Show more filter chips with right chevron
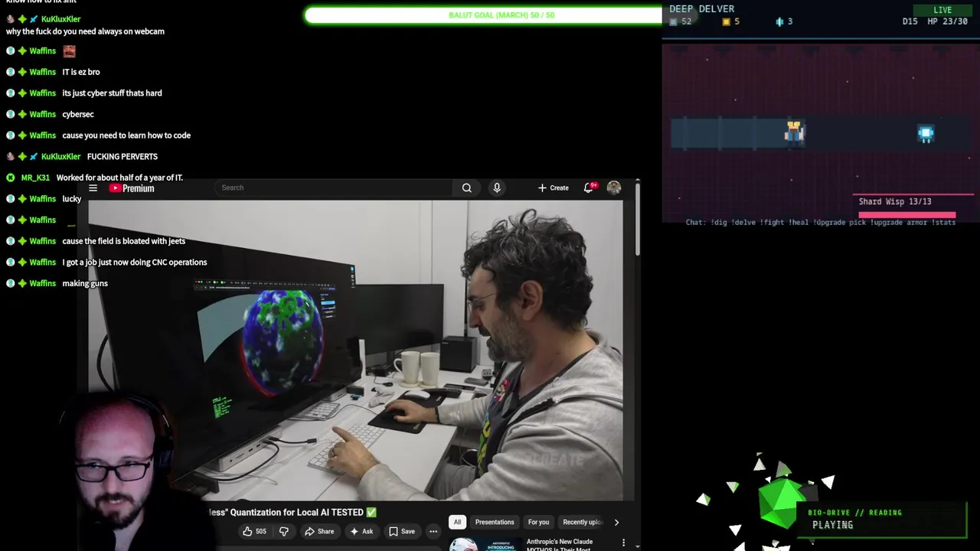The height and width of the screenshot is (551, 980). (616, 522)
